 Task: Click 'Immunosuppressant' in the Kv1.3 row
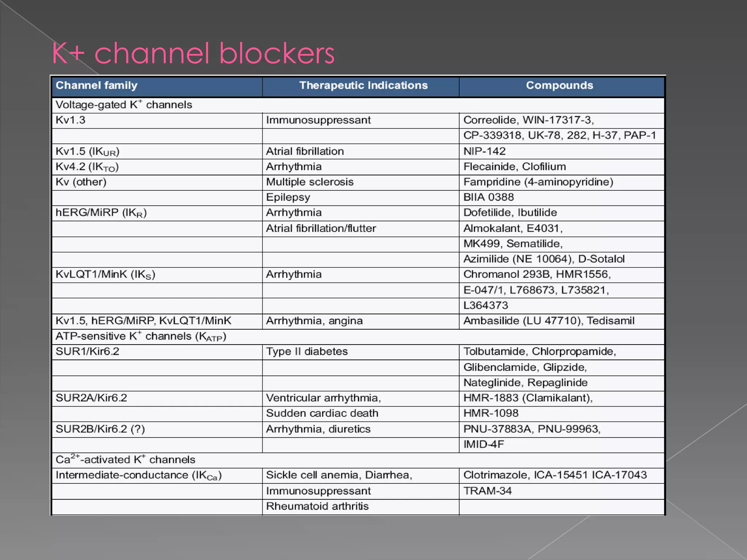click(361, 120)
